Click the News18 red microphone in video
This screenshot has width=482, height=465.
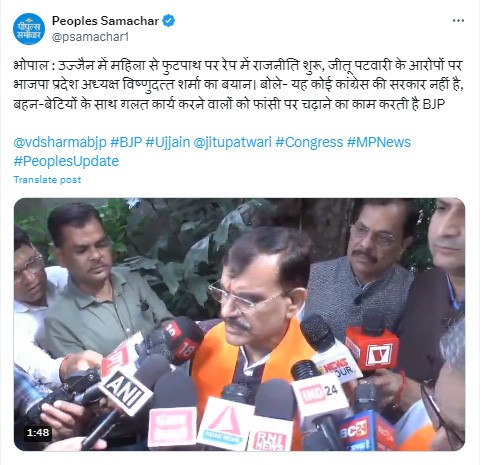[x=182, y=340]
